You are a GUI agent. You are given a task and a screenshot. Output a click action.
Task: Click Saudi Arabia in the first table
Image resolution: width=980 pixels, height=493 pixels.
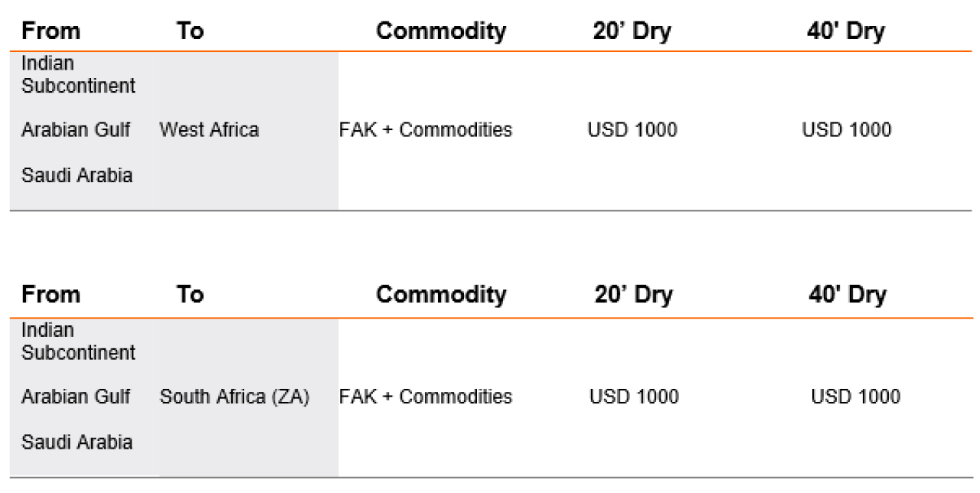pos(77,175)
